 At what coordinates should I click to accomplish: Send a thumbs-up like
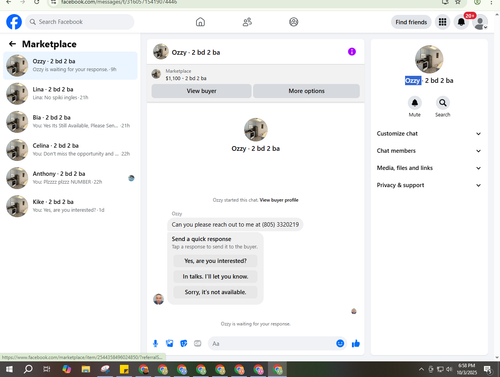click(x=356, y=343)
